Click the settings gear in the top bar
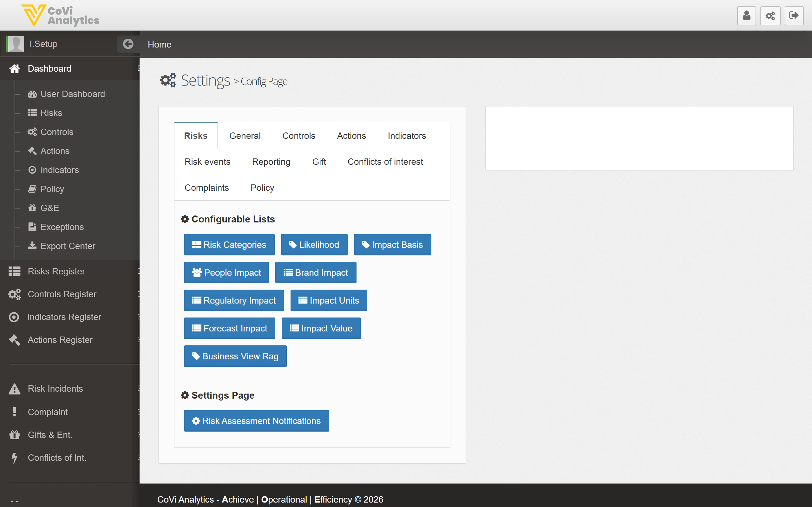This screenshot has height=507, width=812. 770,16
